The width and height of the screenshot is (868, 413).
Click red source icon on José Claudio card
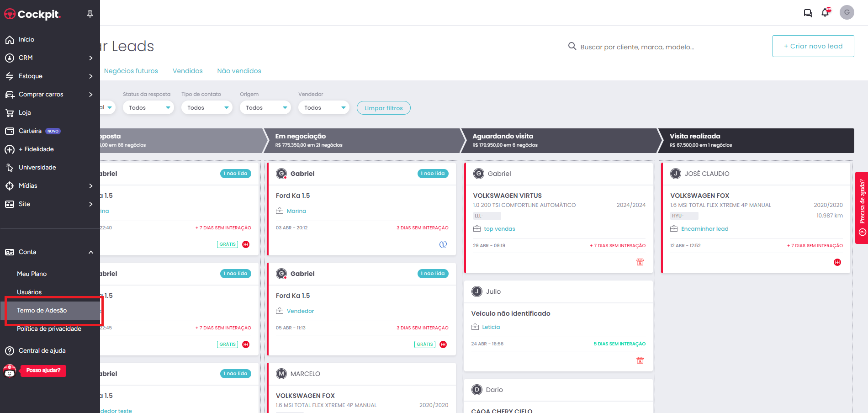(x=837, y=262)
